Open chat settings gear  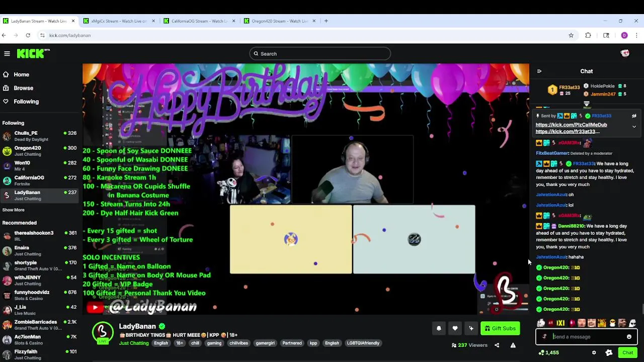click(x=594, y=353)
